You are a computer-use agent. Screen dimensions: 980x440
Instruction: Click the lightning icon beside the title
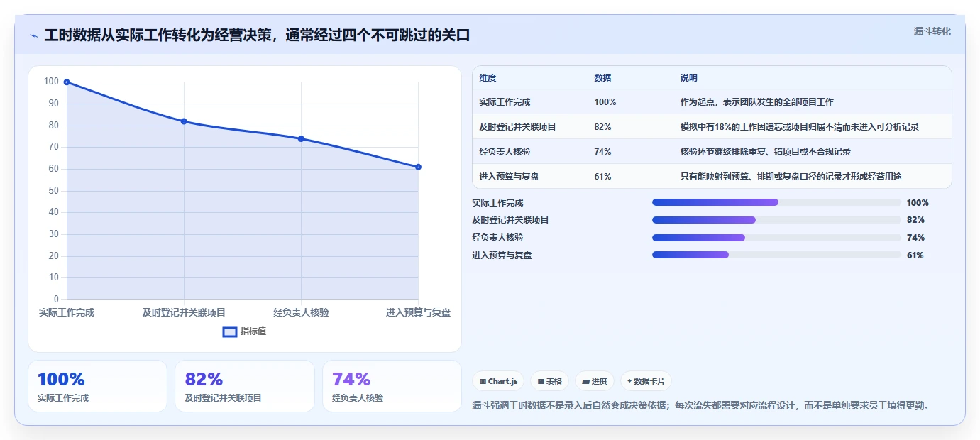pos(34,35)
